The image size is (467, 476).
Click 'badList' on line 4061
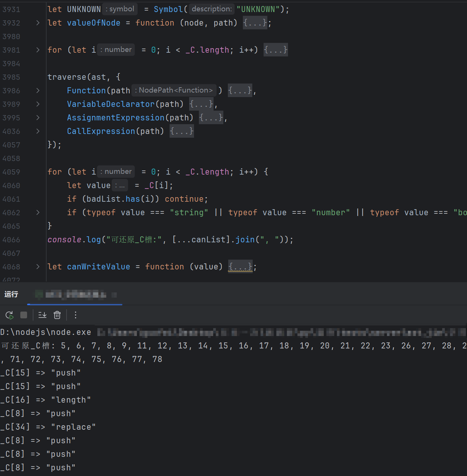(x=103, y=199)
